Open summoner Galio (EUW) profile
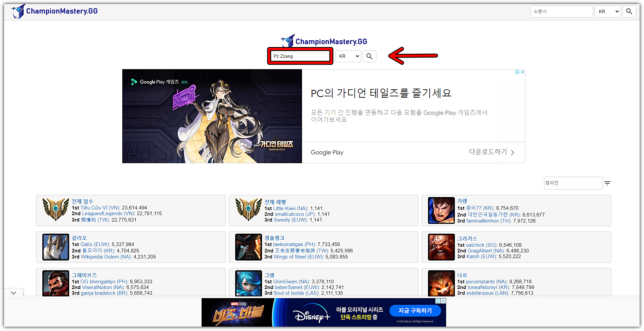644x331 pixels. tap(95, 244)
